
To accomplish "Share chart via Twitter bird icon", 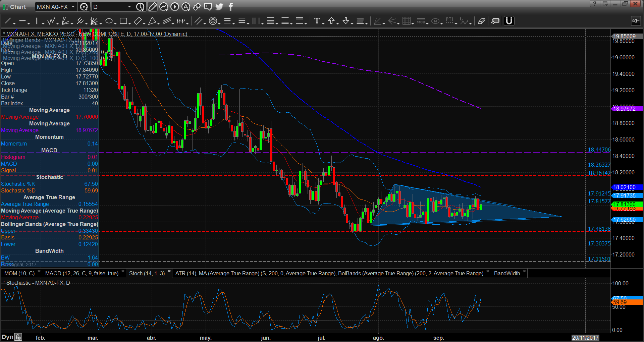I will pyautogui.click(x=219, y=7).
